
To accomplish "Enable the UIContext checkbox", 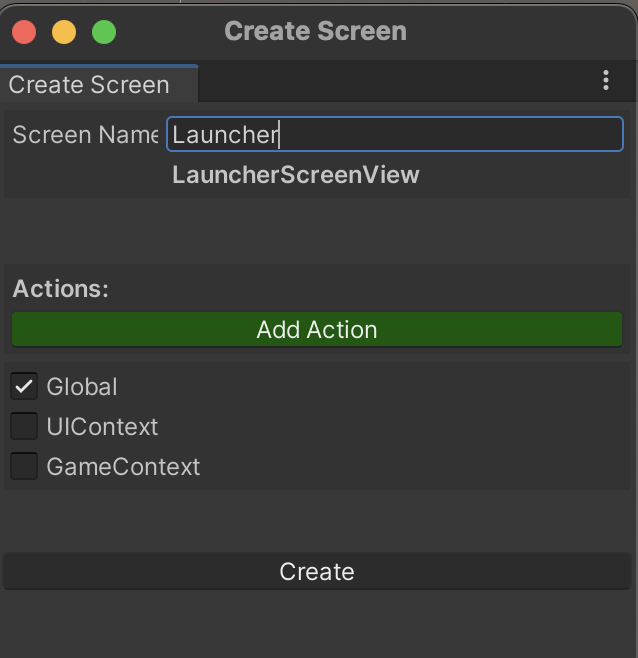I will point(24,426).
